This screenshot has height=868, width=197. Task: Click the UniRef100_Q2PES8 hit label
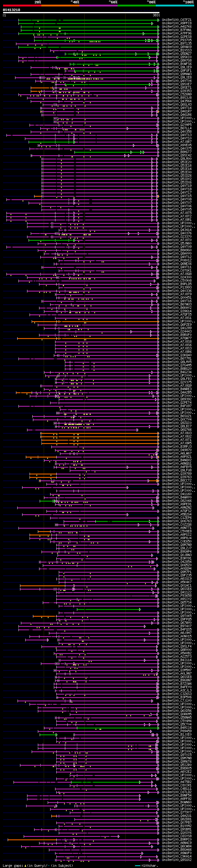[x=177, y=37]
